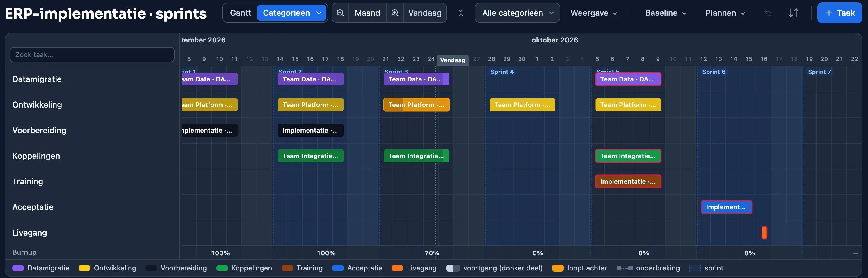Click the Sprint 6 label
This screenshot has height=278, width=868.
[x=714, y=72]
